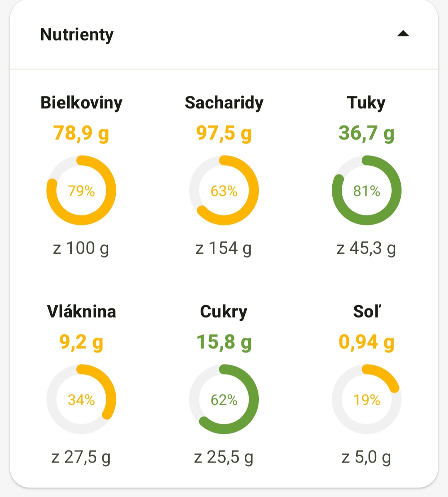Tap the Sacharidy 63% progress ring

coord(224,191)
